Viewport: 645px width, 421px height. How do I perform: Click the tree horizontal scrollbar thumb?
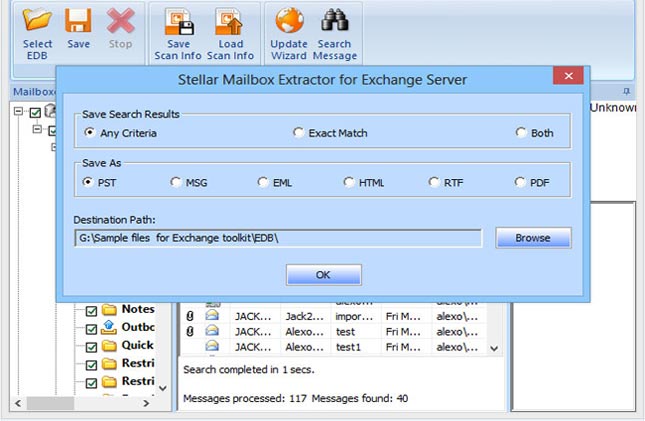click(x=51, y=403)
